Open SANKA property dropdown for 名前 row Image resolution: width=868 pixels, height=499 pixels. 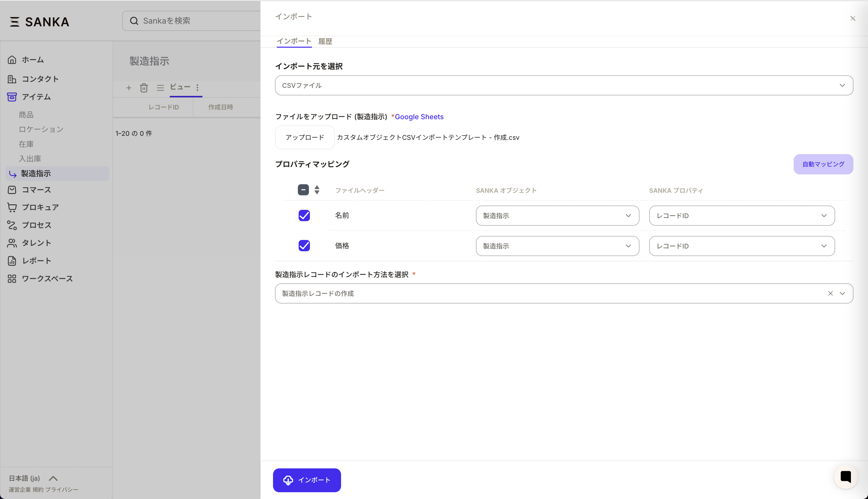741,216
